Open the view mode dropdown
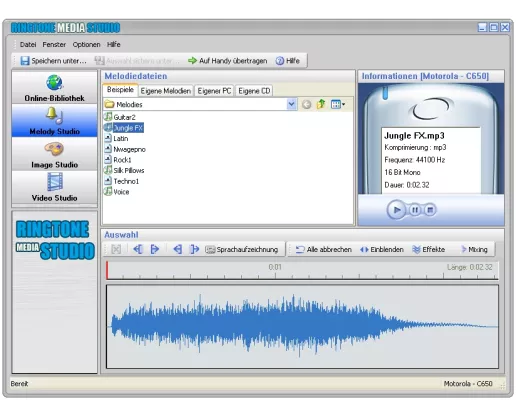516x400 pixels. click(338, 104)
